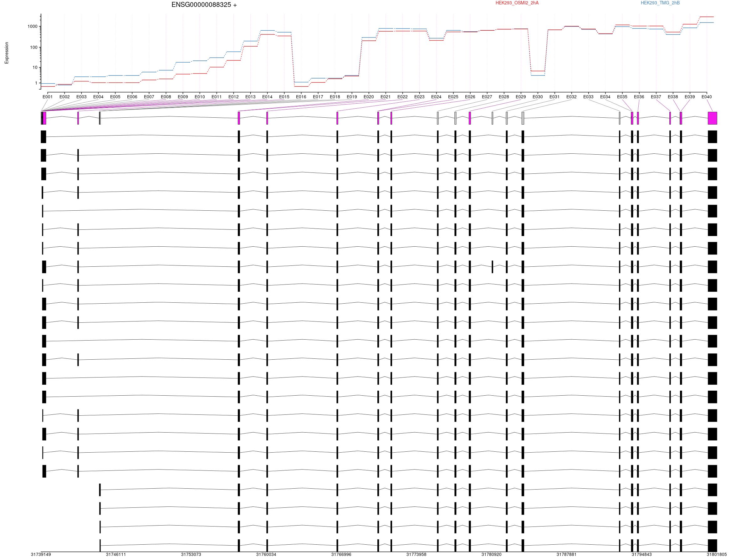751x560 pixels.
Task: Click the gene title ENSG00000088325 +
Action: (204, 5)
